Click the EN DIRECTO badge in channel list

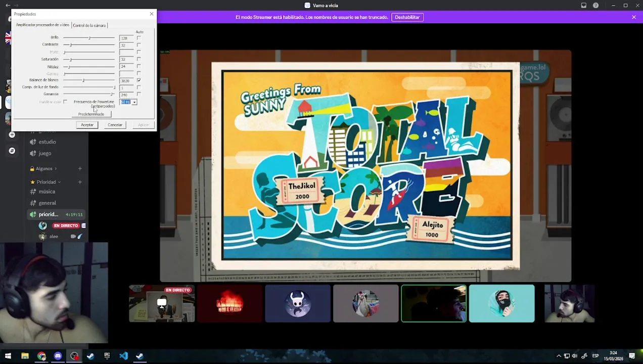[x=66, y=225]
